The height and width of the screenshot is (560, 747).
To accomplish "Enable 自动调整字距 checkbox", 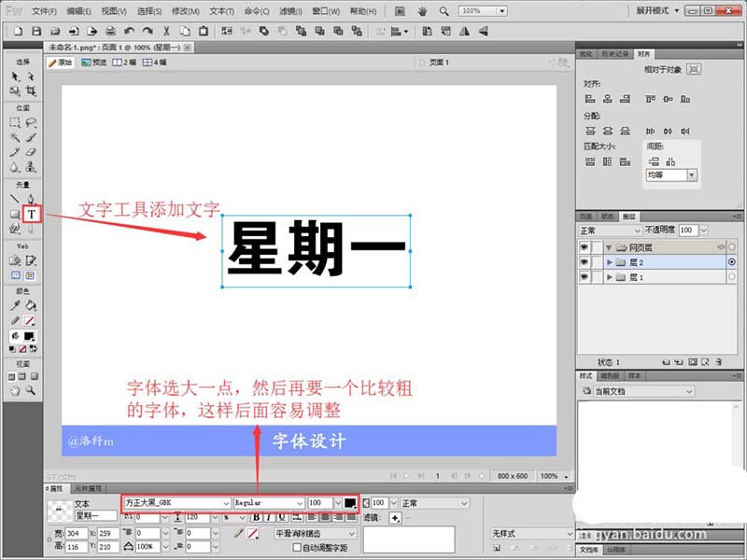I will click(x=297, y=547).
